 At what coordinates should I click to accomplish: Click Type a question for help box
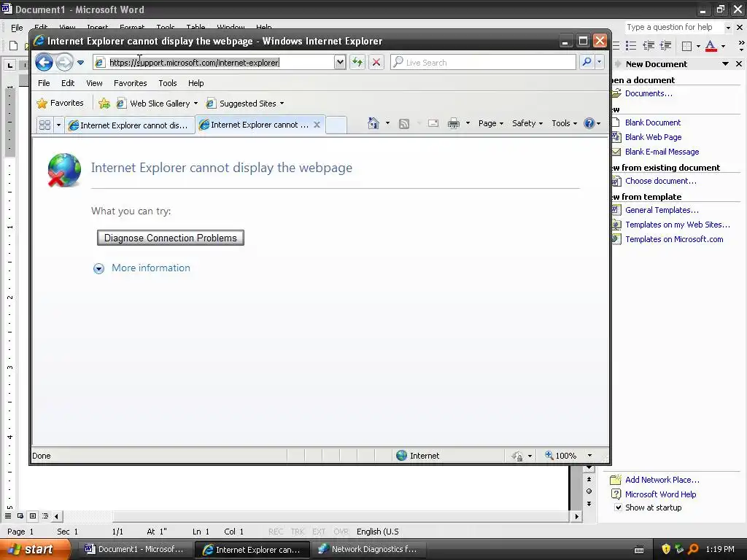(673, 27)
